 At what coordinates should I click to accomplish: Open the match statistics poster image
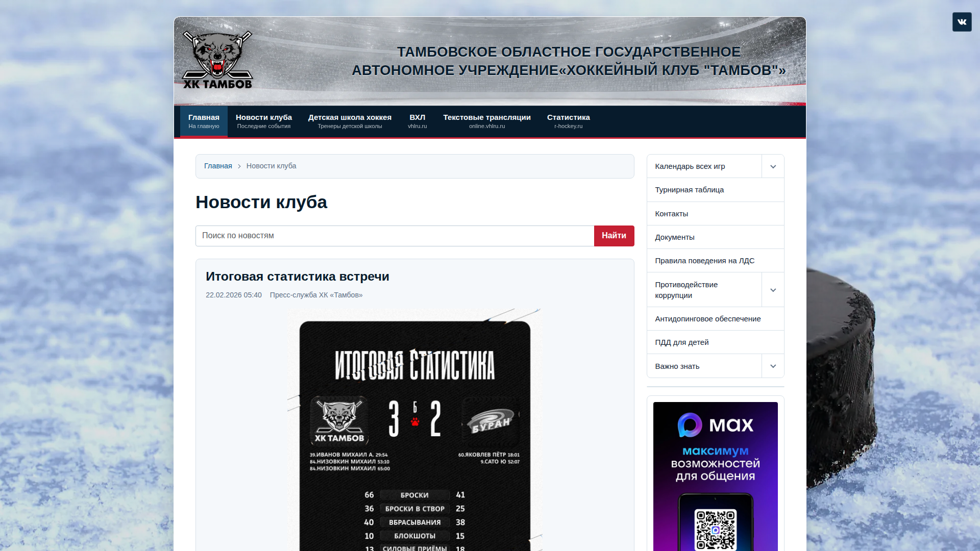(x=414, y=430)
